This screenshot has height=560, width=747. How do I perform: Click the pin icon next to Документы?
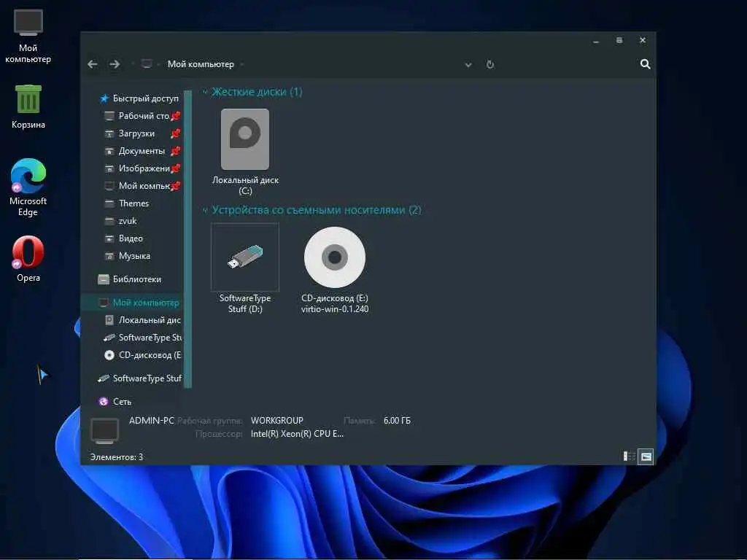tap(175, 152)
